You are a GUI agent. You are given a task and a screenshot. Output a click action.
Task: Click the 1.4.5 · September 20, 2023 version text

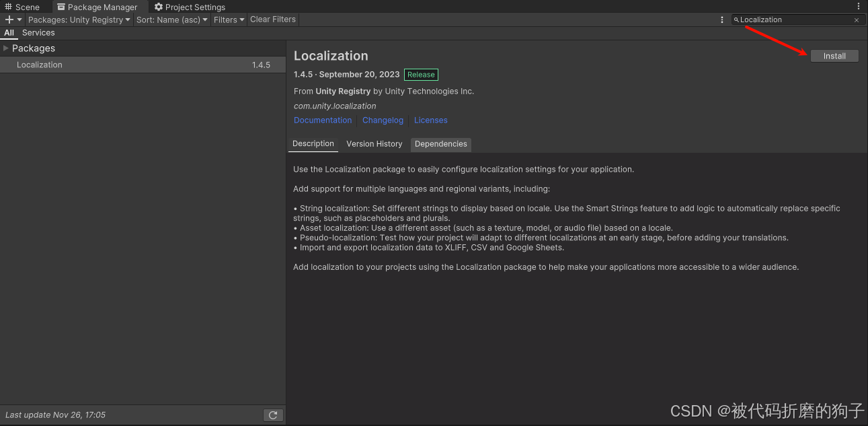coord(347,75)
